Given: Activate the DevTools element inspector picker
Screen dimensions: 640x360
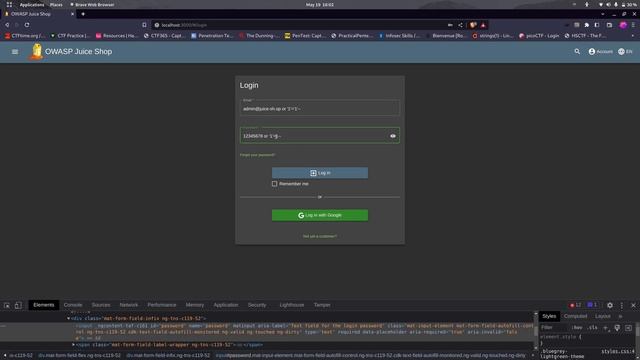Looking at the screenshot, I should (x=7, y=305).
